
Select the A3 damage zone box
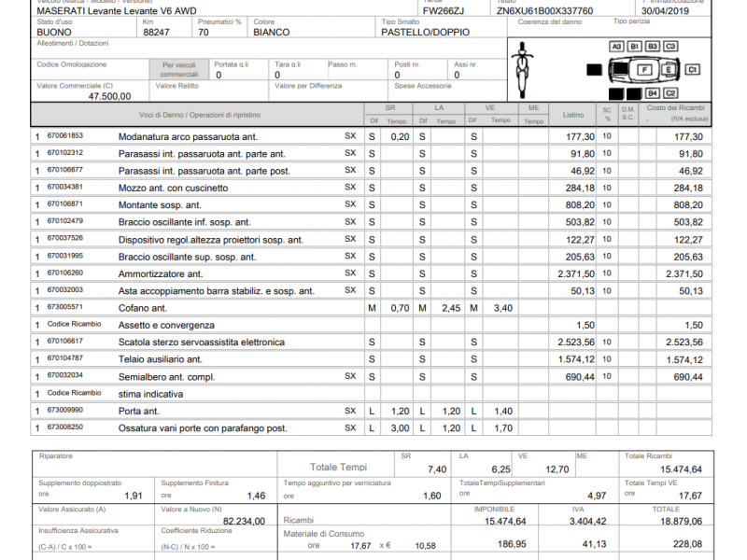click(x=616, y=46)
